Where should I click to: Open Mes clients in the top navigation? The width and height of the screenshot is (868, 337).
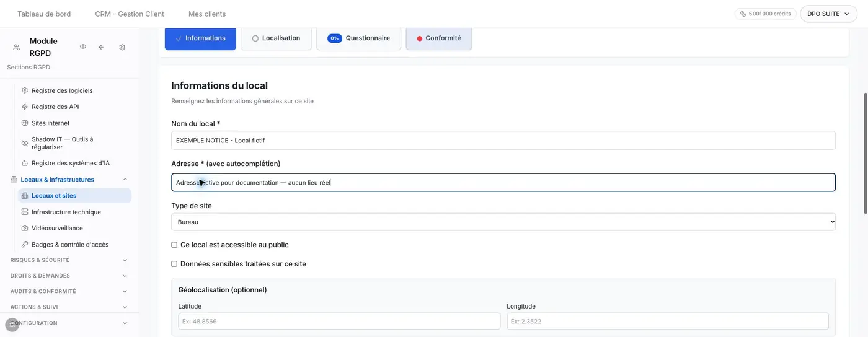pyautogui.click(x=207, y=14)
